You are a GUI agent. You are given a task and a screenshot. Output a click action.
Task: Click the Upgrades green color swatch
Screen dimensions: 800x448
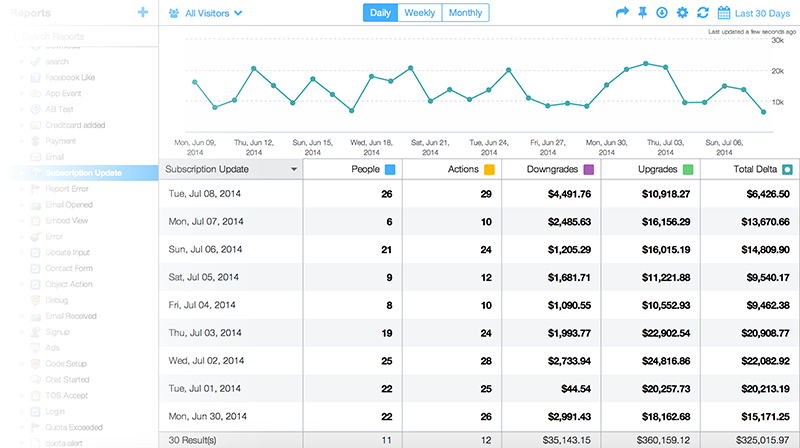688,170
